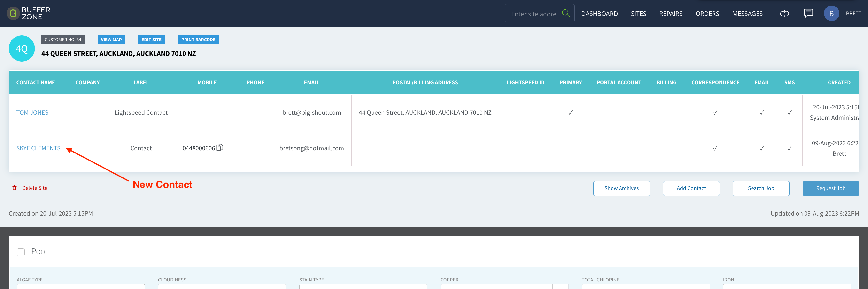The image size is (868, 289).
Task: Open the MESSAGES menu
Action: pyautogui.click(x=747, y=14)
